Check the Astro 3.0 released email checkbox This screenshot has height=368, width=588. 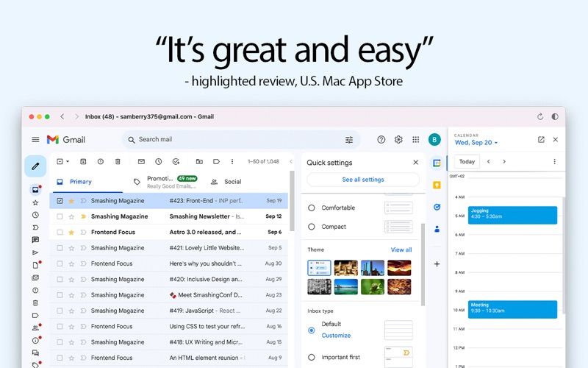click(60, 233)
